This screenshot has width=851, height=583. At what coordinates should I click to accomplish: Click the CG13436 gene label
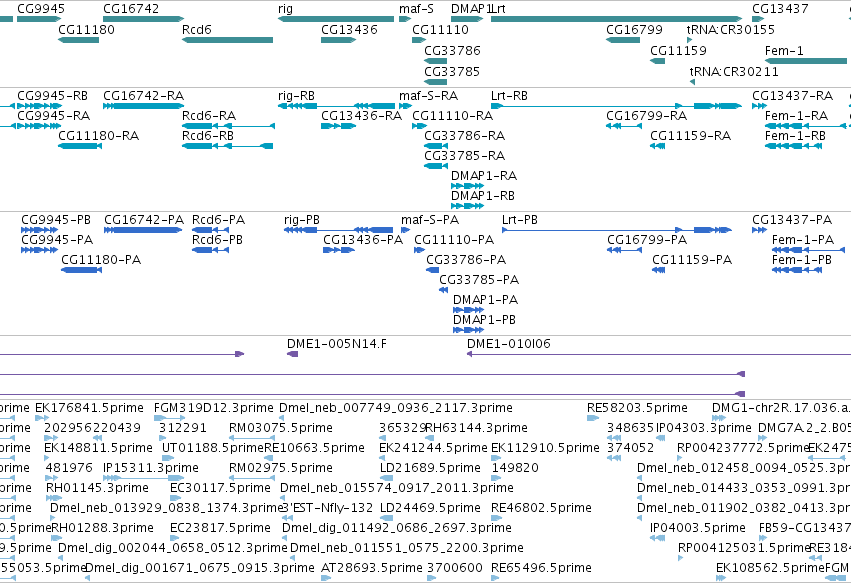(349, 29)
